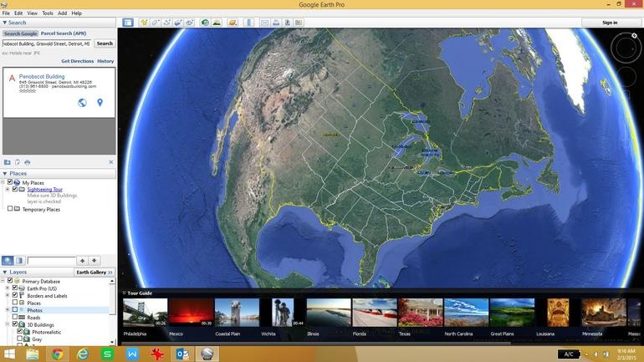The image size is (644, 362).
Task: Click the Add Placemark toolbar icon
Action: pos(144,23)
